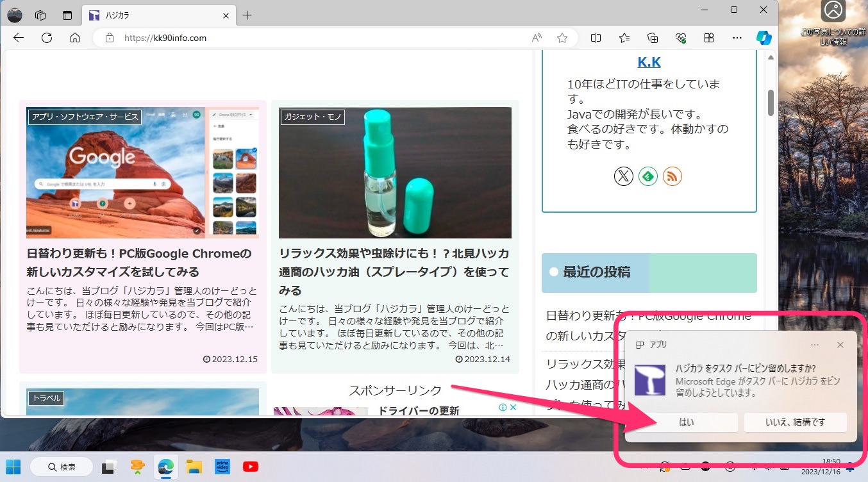Select the アプリ・ソフトウェア・サービス category label
Viewport: 868px width, 482px height.
tap(84, 117)
